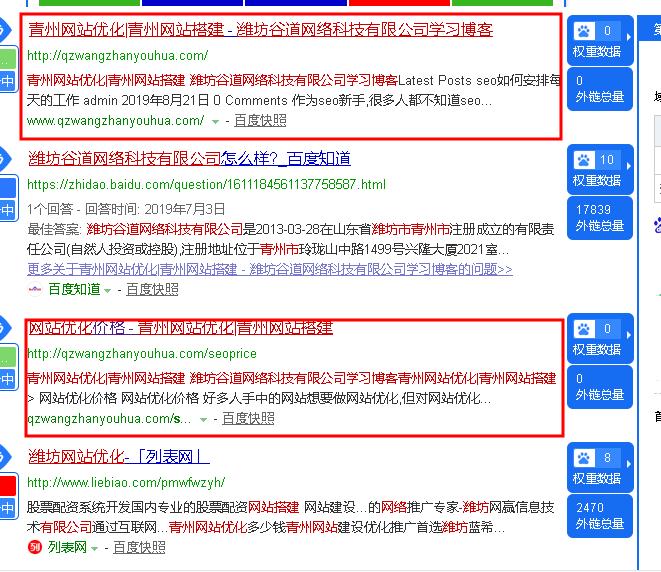Open 潍坊谷道网络科技有限公司怎么样 百度知道 result title
The image size is (661, 572).
tap(189, 159)
